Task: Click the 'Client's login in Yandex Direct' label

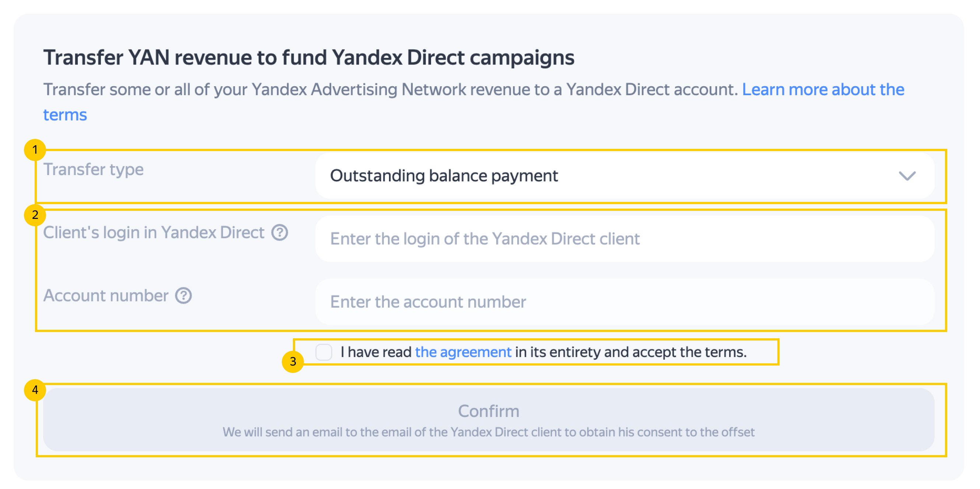Action: pos(154,233)
